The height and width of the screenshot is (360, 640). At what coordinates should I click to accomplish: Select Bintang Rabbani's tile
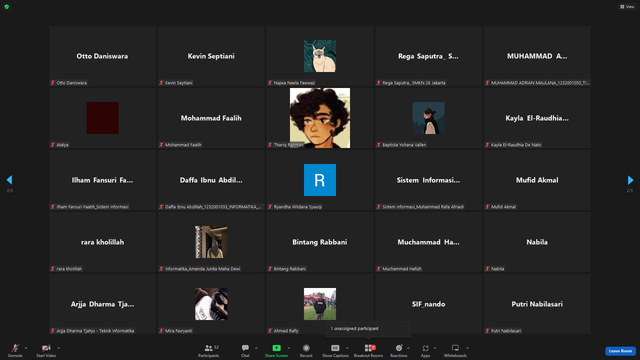click(320, 242)
